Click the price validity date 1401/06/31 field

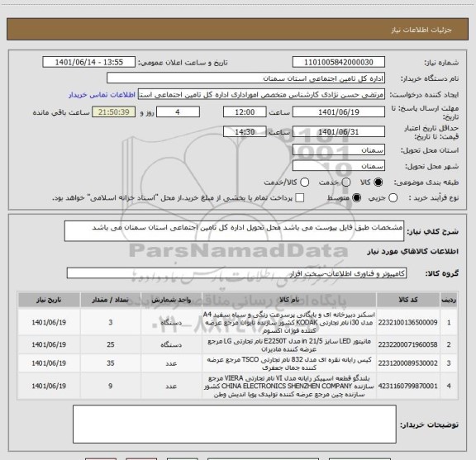click(x=339, y=131)
